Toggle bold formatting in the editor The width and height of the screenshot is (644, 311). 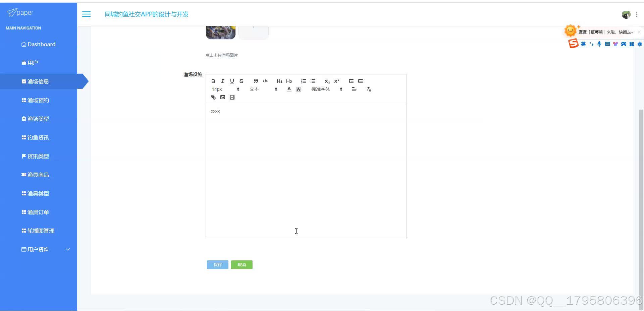pyautogui.click(x=213, y=81)
